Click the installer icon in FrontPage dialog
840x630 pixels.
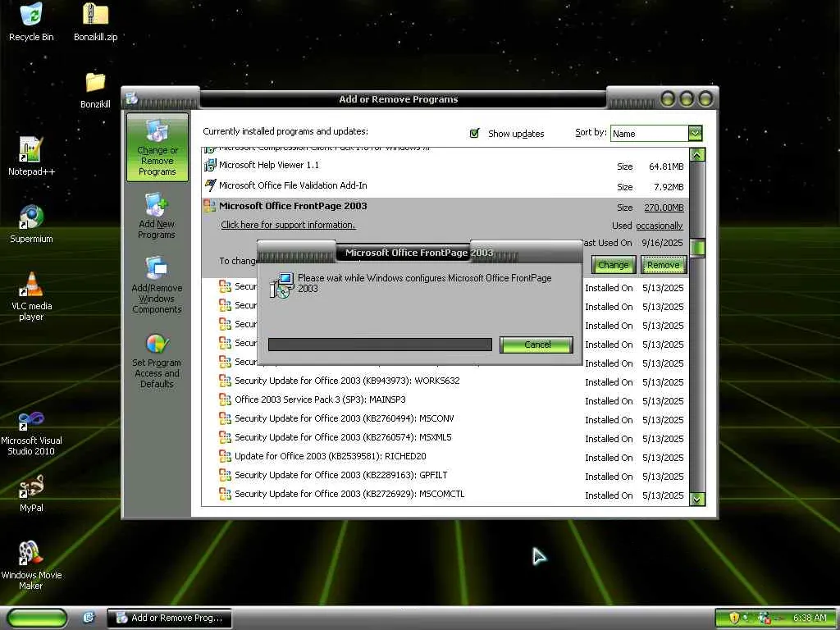(x=281, y=285)
